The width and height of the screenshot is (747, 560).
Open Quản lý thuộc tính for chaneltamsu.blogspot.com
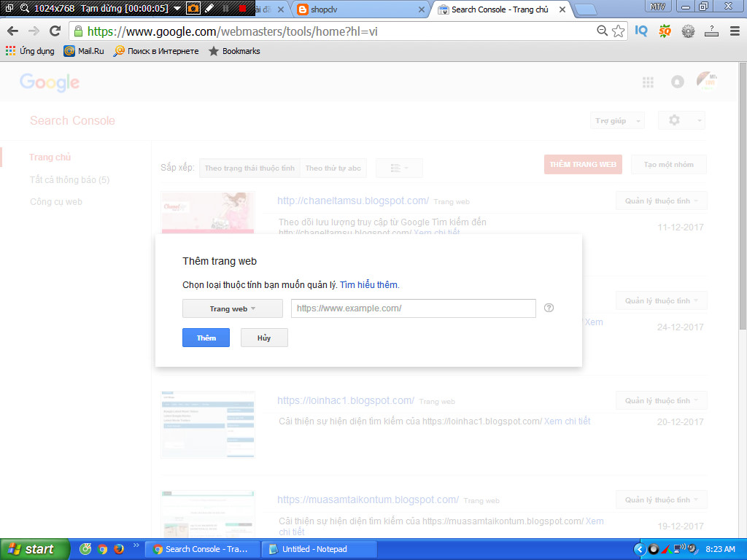[661, 201]
